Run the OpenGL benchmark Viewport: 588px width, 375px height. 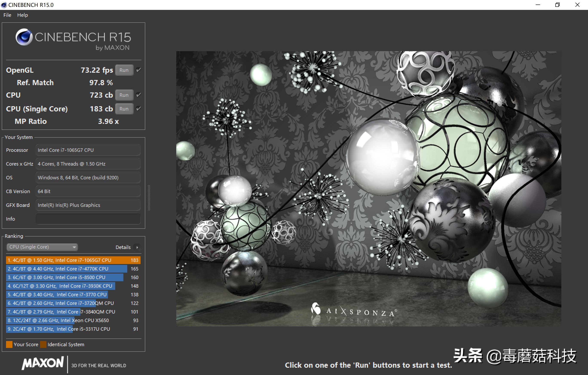124,70
